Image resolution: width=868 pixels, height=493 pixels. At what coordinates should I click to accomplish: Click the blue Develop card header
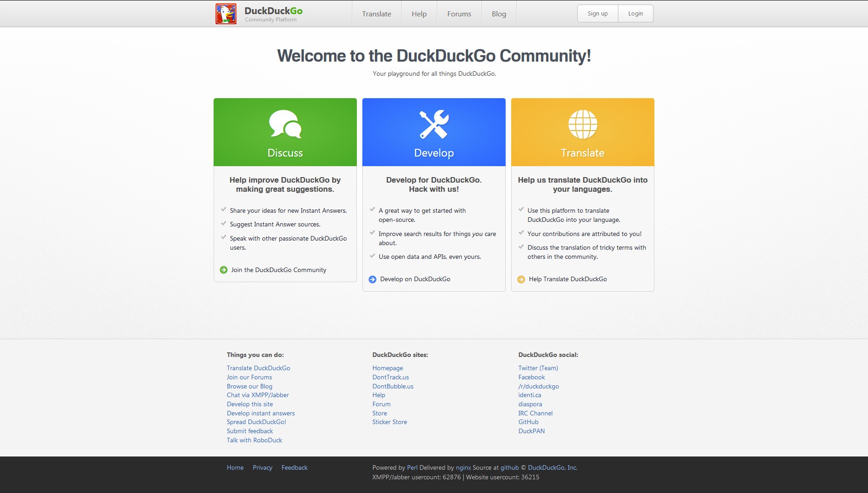tap(434, 132)
